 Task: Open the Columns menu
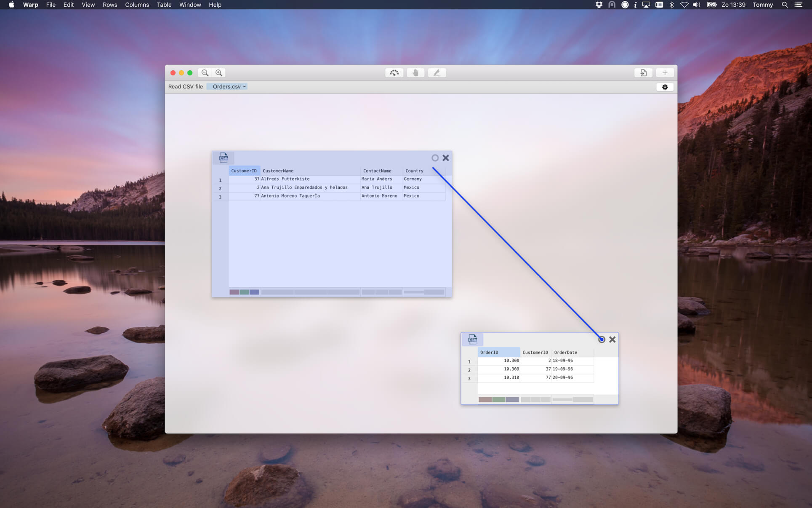click(137, 5)
